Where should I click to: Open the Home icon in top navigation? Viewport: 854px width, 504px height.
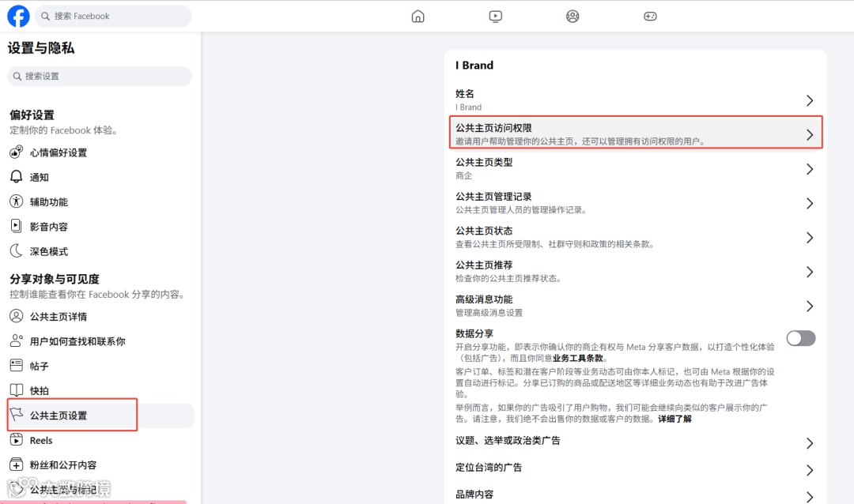tap(418, 17)
